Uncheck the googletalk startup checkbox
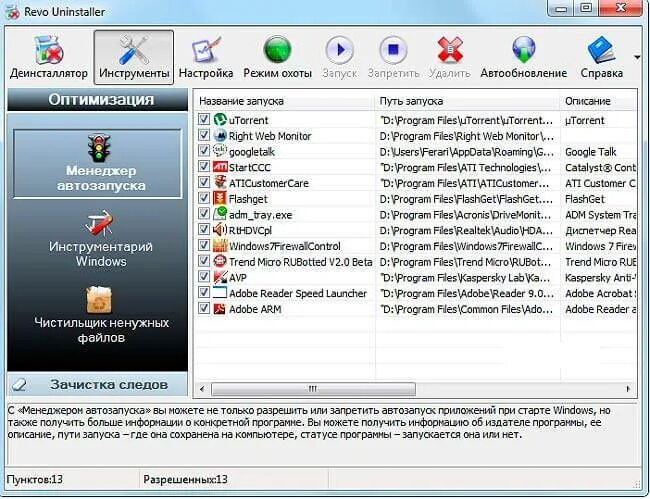The image size is (650, 499). (x=204, y=151)
